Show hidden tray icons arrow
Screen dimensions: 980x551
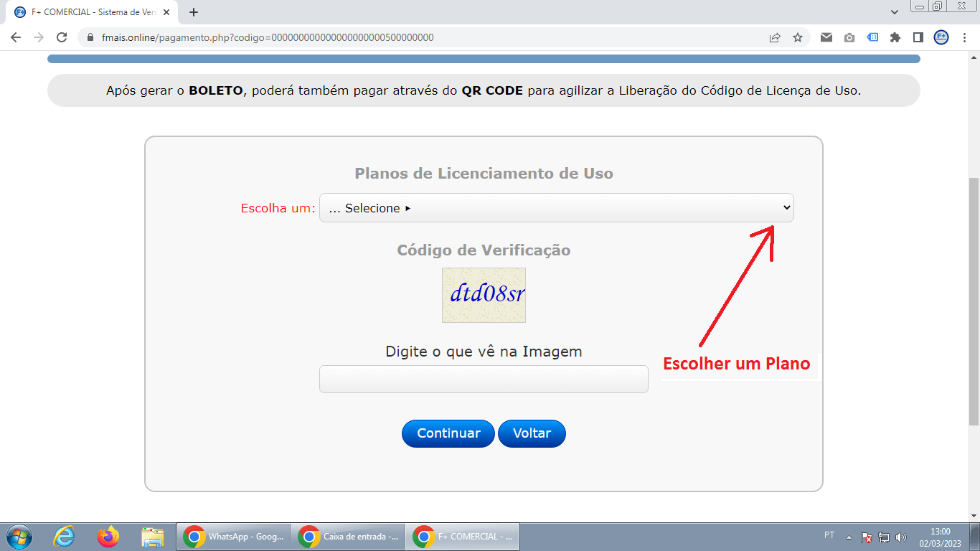click(849, 537)
